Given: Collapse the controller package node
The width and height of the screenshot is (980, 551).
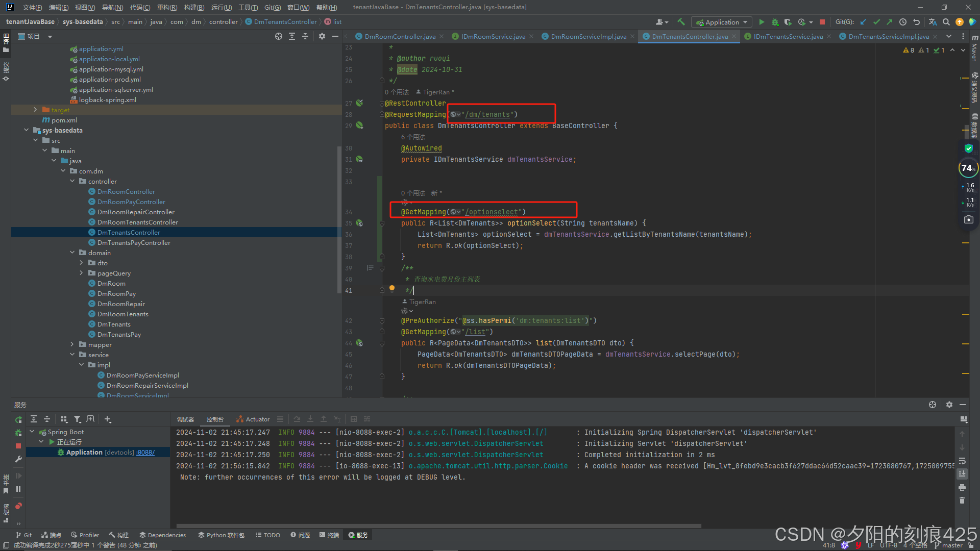Looking at the screenshot, I should point(72,181).
